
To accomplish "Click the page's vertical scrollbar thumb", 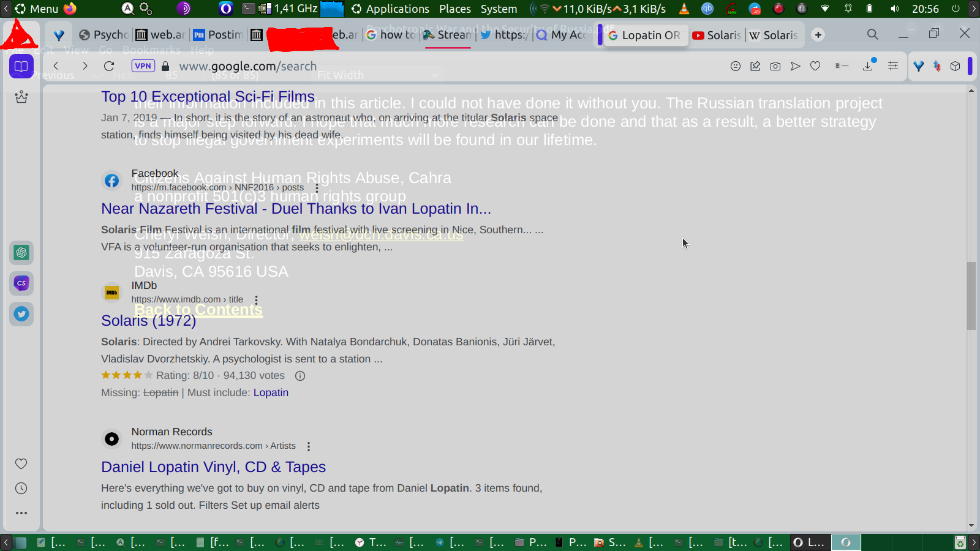I will (971, 296).
